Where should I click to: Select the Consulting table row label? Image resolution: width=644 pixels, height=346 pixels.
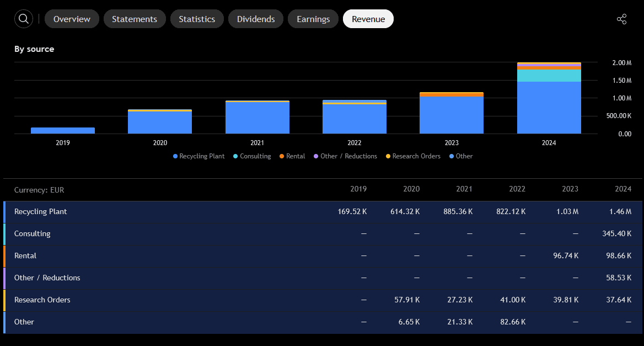click(x=33, y=234)
